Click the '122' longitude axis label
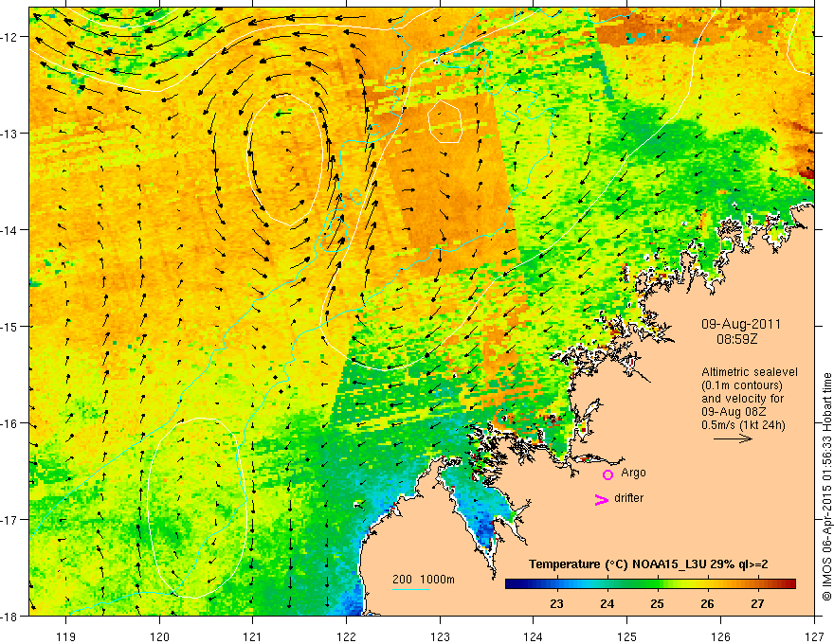The height and width of the screenshot is (644, 834). [346, 636]
